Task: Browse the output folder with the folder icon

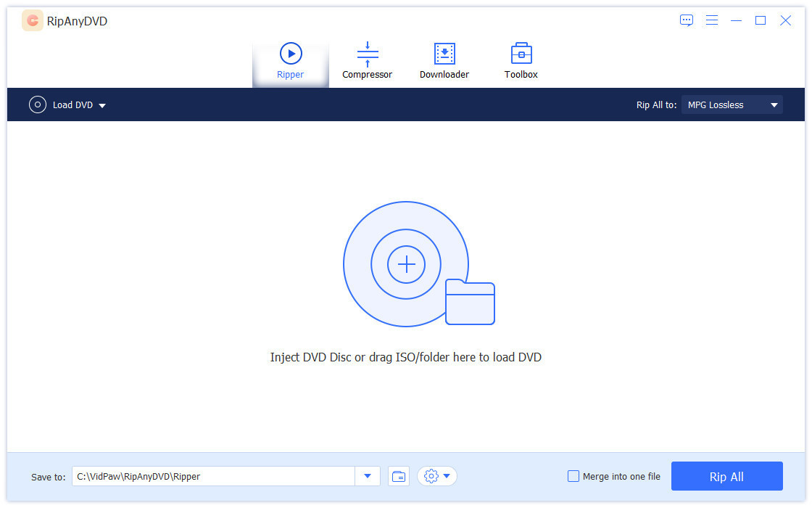Action: coord(399,476)
